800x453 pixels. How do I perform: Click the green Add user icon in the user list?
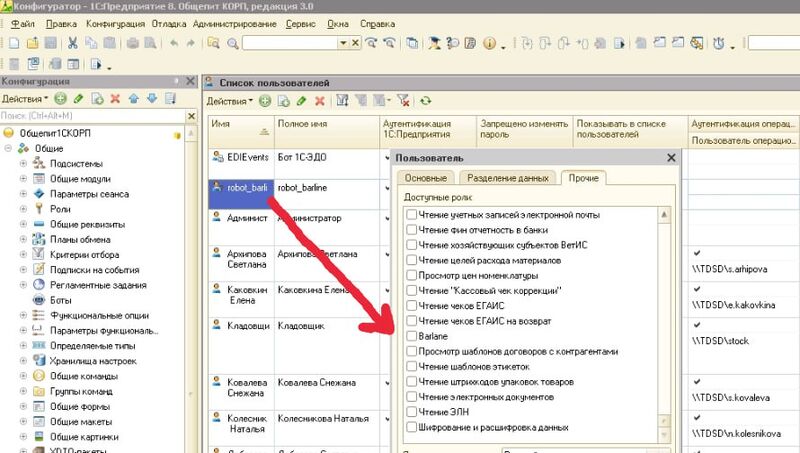tap(265, 101)
